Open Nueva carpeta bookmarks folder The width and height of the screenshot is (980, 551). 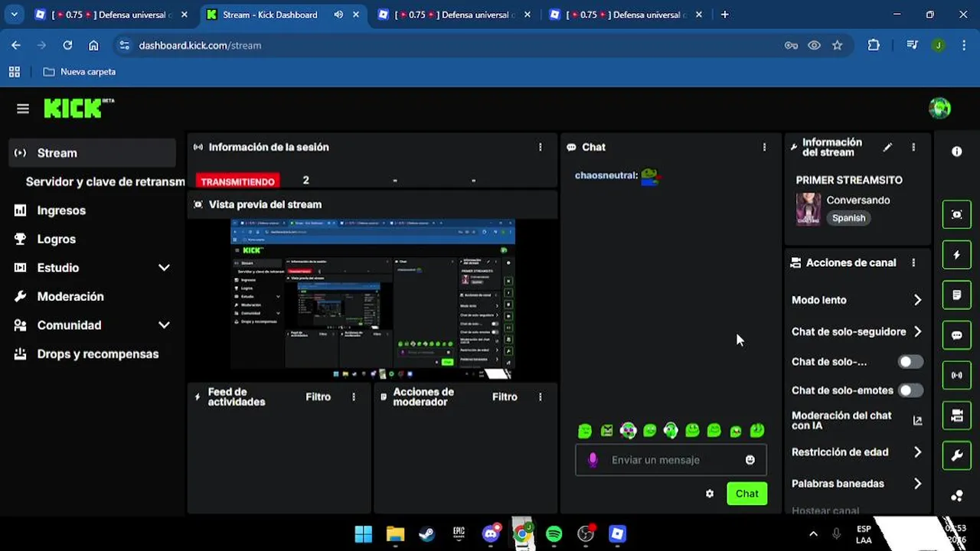tap(80, 72)
